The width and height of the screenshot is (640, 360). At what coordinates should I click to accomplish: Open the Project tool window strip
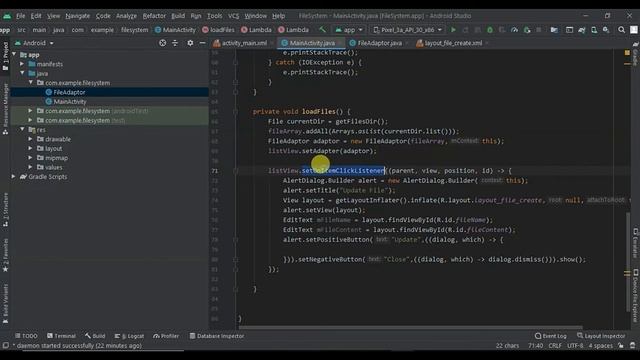click(x=5, y=56)
